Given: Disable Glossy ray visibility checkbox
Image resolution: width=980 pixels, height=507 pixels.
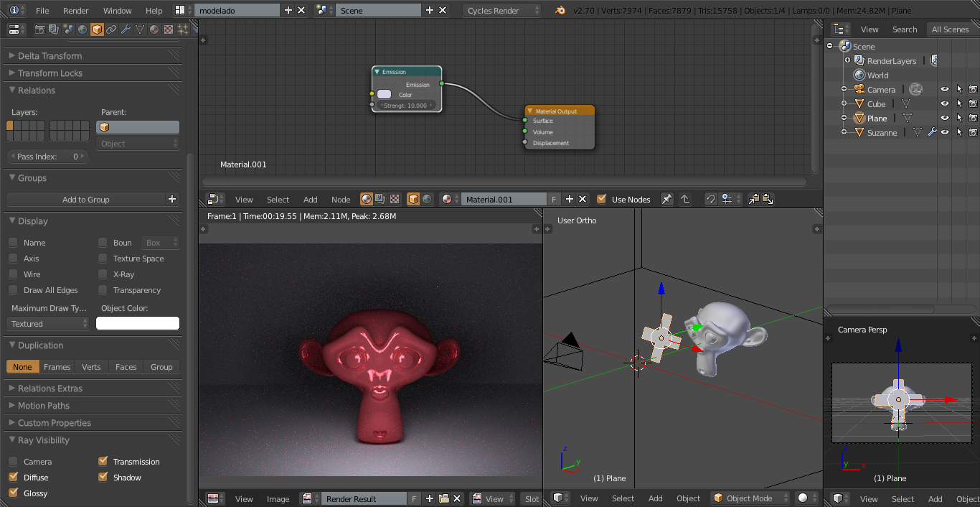Looking at the screenshot, I should click(x=13, y=493).
